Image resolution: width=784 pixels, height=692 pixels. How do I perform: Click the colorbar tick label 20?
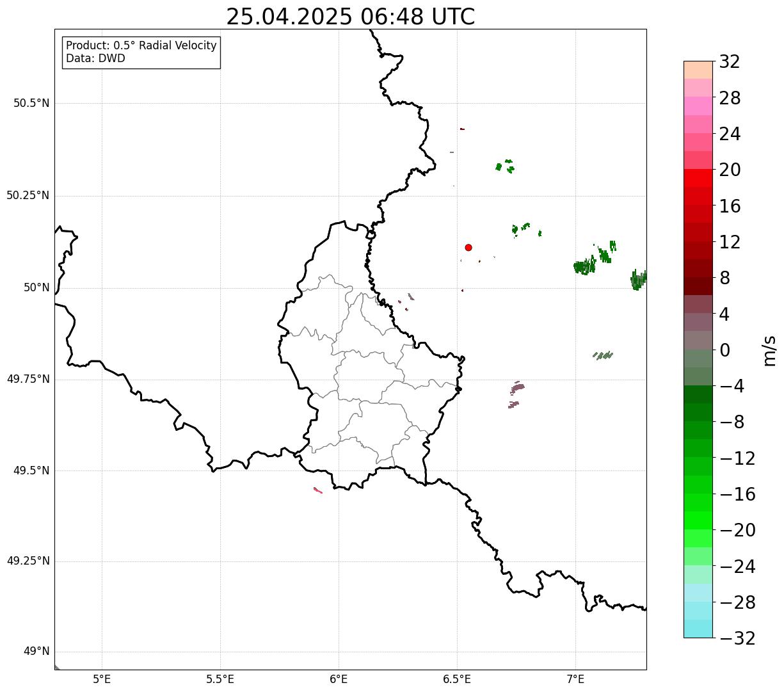730,170
